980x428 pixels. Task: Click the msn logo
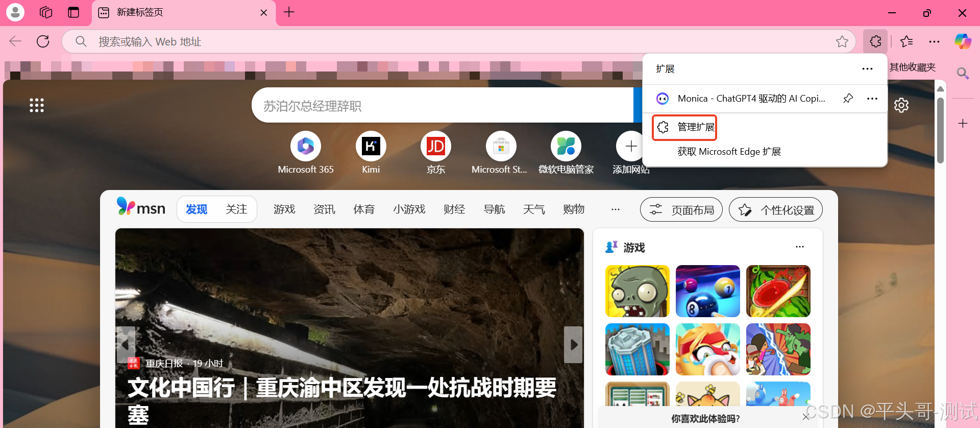click(141, 207)
